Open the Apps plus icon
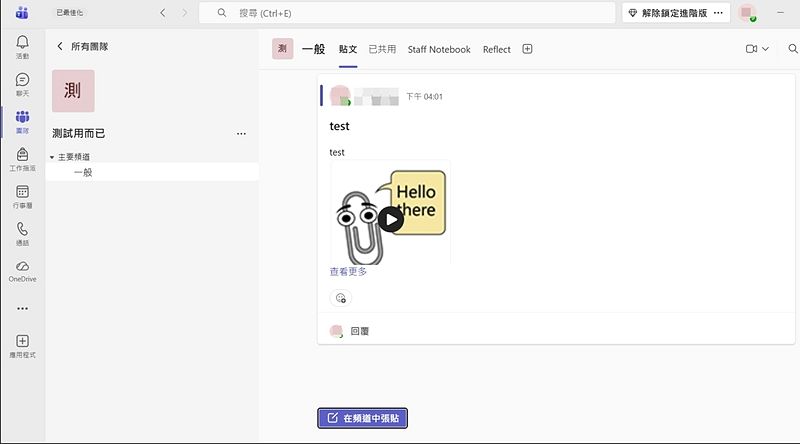The height and width of the screenshot is (444, 800). pos(22,346)
